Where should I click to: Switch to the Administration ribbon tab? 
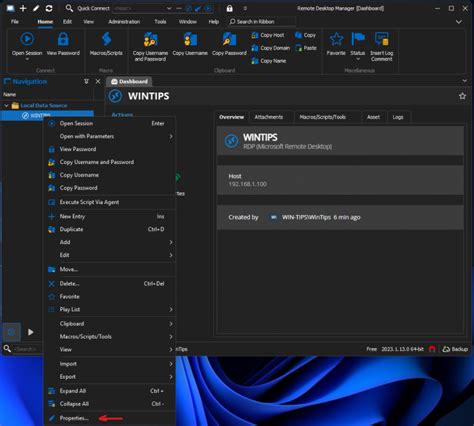(x=124, y=22)
